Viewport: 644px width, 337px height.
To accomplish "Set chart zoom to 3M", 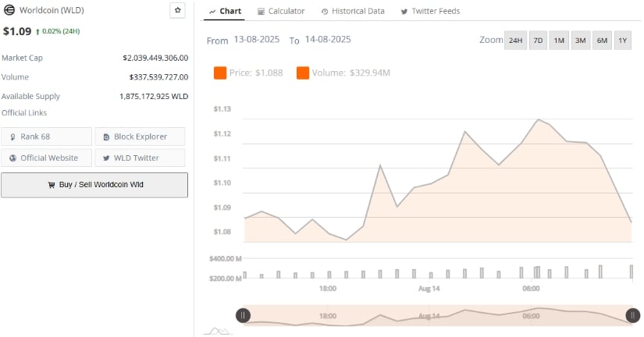I will [580, 41].
